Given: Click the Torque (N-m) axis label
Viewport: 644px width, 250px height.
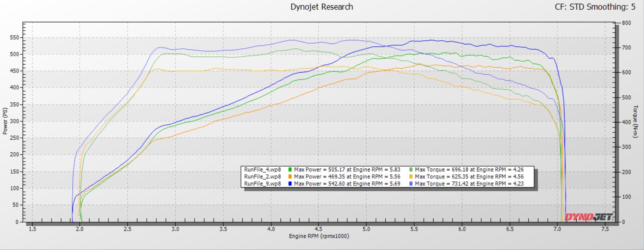Looking at the screenshot, I should [x=636, y=121].
